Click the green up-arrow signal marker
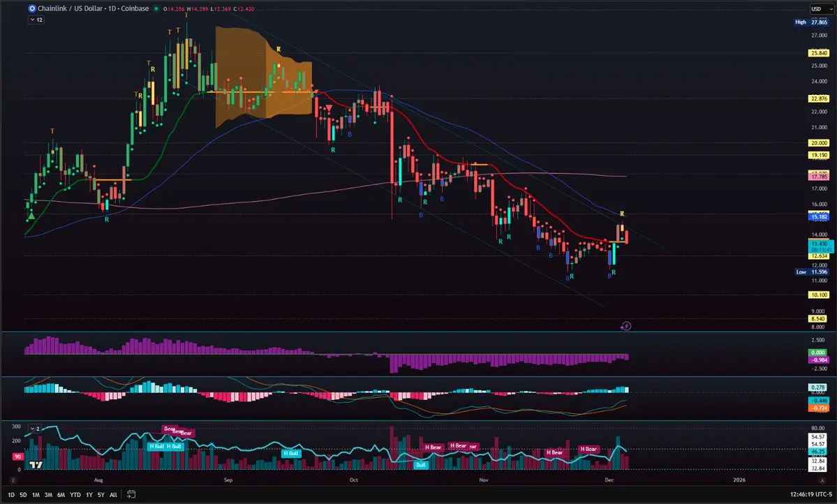The height and width of the screenshot is (504, 837). coord(31,215)
